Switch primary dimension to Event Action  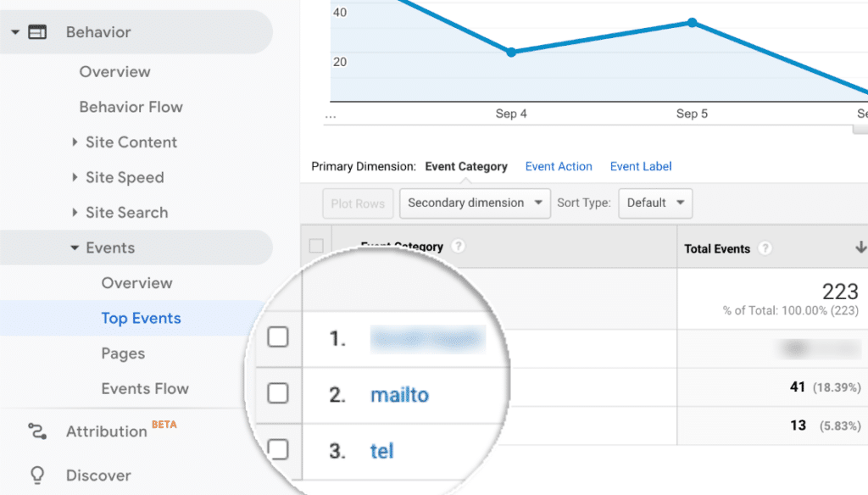point(559,166)
